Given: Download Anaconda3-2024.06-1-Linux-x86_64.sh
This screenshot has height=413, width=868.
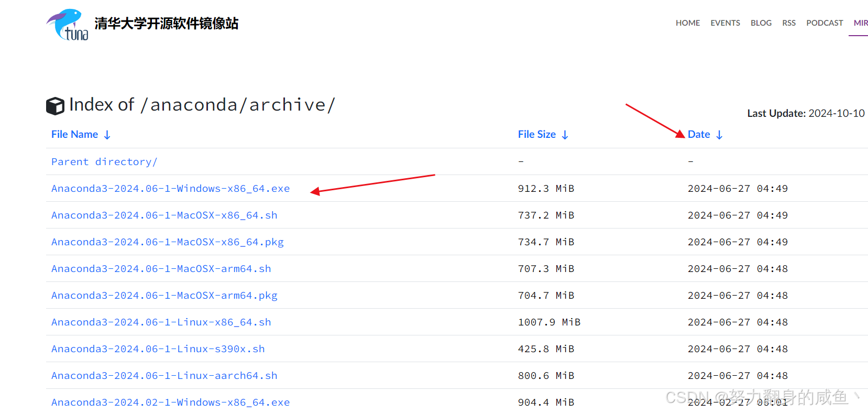Looking at the screenshot, I should coord(161,322).
